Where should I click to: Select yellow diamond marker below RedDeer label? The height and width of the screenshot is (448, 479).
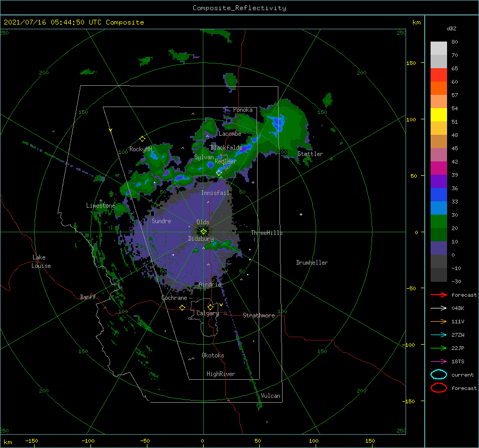(219, 173)
